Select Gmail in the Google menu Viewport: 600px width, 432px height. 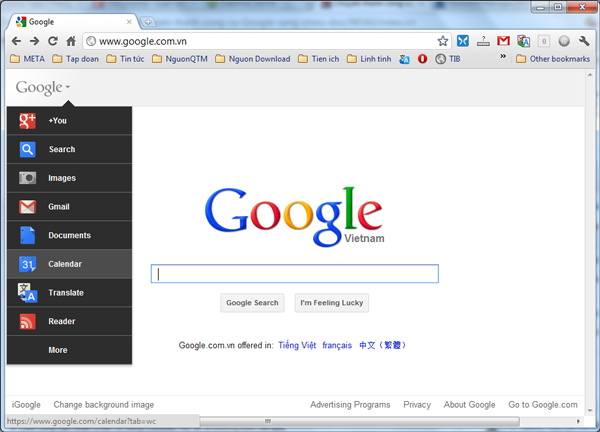tap(69, 207)
